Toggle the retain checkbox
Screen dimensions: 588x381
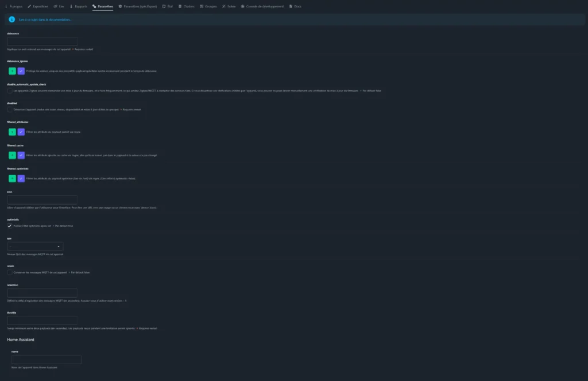click(9, 272)
